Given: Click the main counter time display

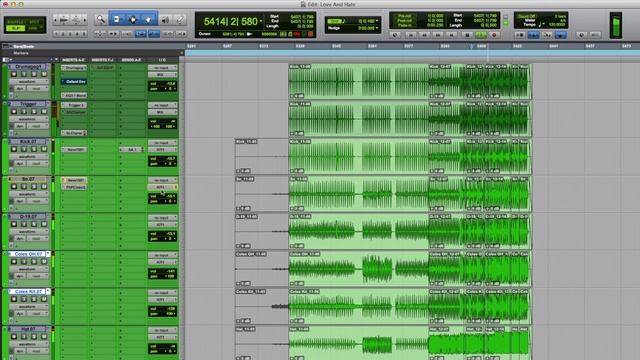Looking at the screenshot, I should [231, 21].
